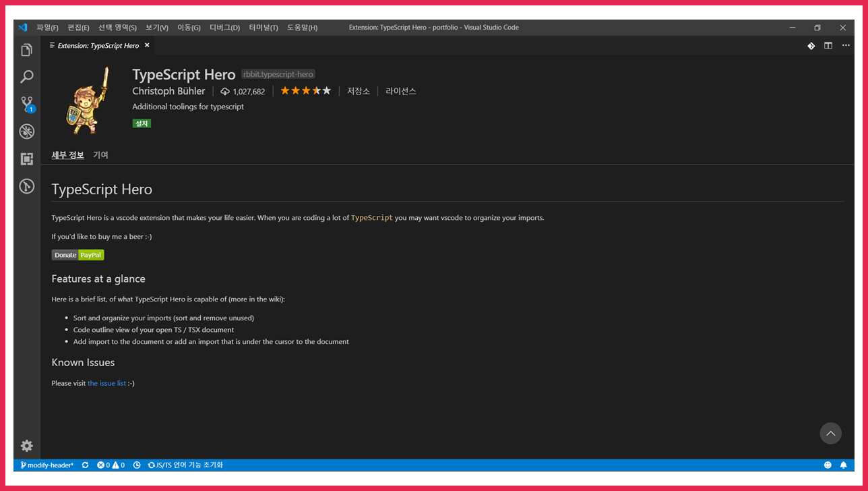Switch to the 기여 tab
This screenshot has height=491, width=868.
(x=100, y=155)
